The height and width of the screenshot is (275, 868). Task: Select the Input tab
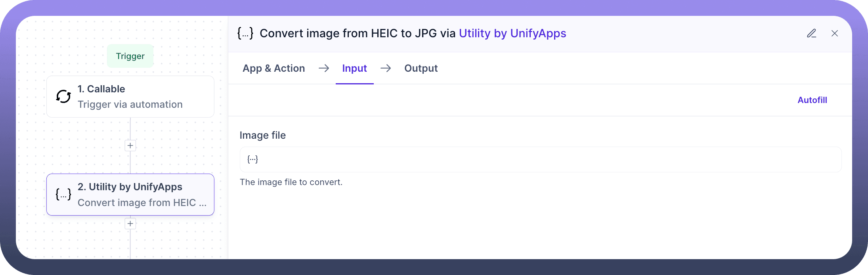[x=354, y=68]
